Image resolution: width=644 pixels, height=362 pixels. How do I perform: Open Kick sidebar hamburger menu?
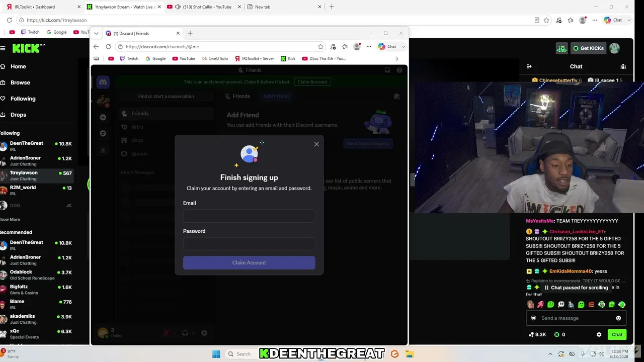pyautogui.click(x=3, y=48)
